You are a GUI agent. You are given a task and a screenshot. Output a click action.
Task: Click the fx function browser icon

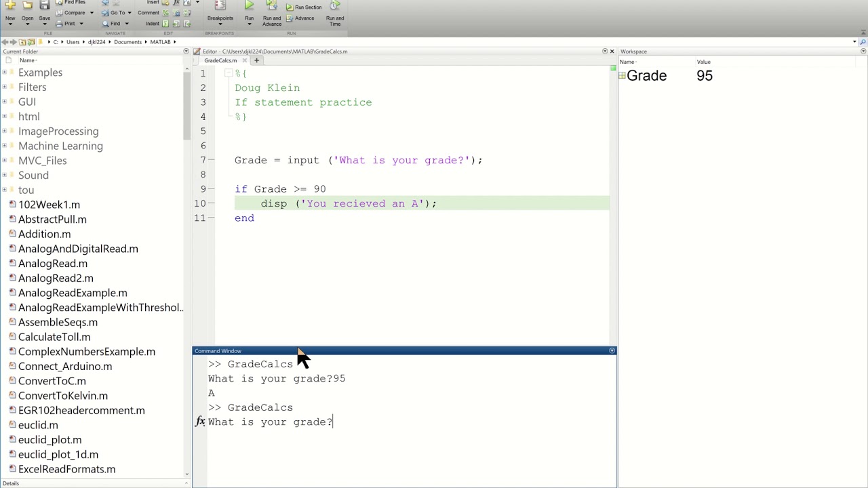click(200, 422)
